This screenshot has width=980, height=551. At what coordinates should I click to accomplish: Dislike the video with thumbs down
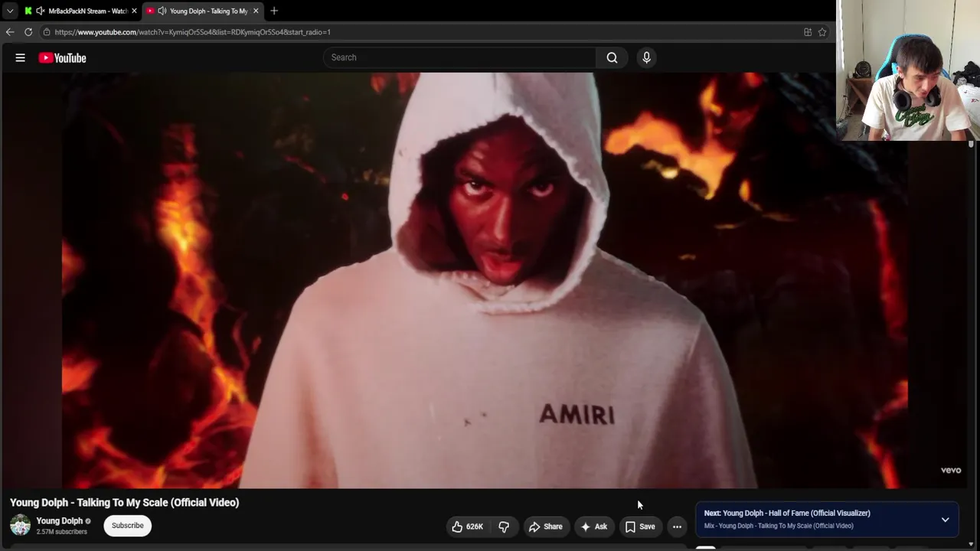click(504, 527)
